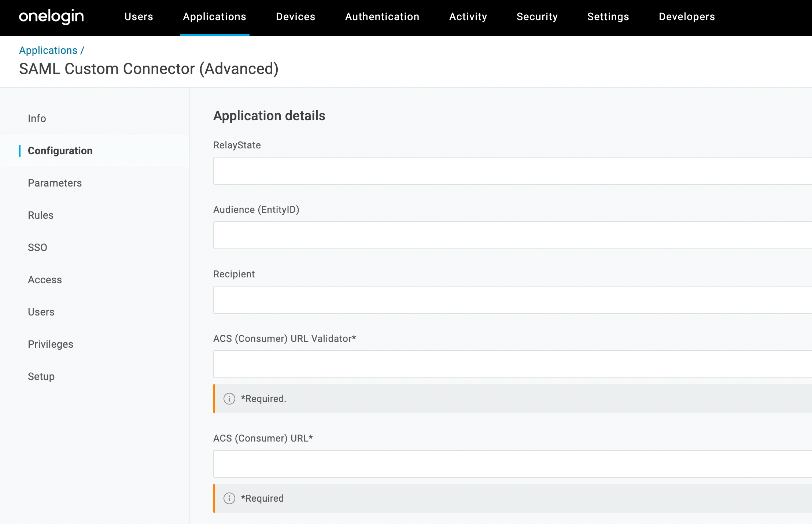Open the Applications top navigation menu
This screenshot has width=812, height=524.
pos(214,17)
